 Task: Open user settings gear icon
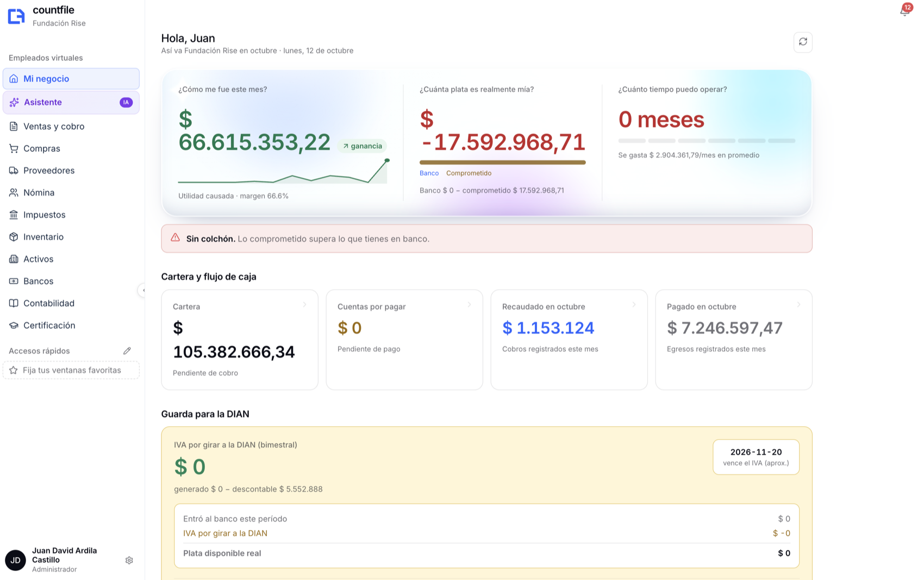(129, 560)
